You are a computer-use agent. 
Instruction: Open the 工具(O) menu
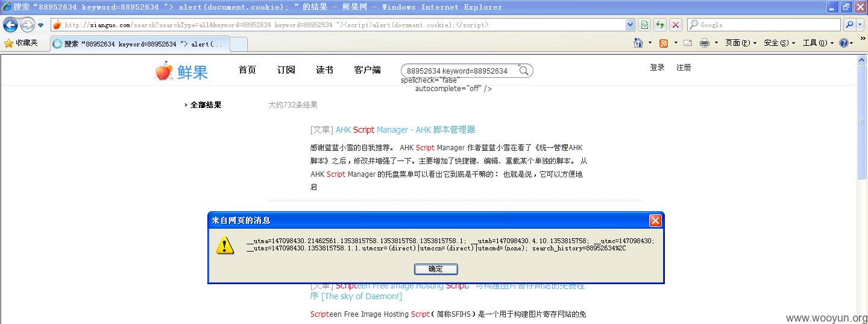(x=818, y=43)
